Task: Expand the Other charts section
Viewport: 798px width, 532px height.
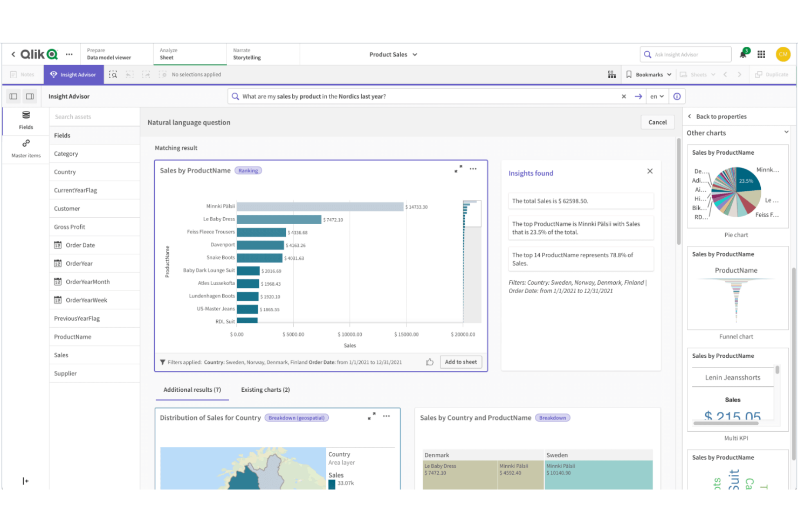Action: [x=786, y=132]
